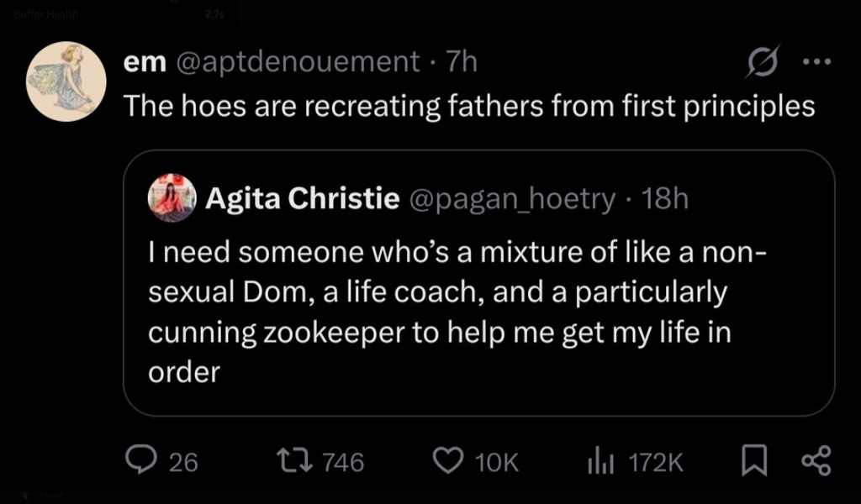Click the Grok slashed-circle icon

pos(762,62)
